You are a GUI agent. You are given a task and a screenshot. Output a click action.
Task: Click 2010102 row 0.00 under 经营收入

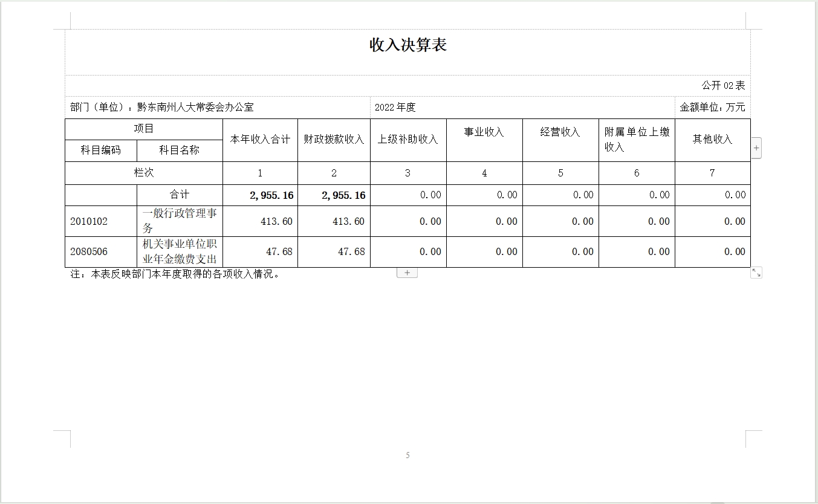coord(583,221)
